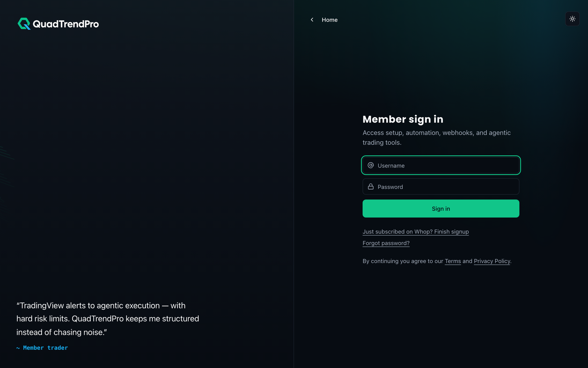Open the Forgot password? link
The width and height of the screenshot is (588, 368).
point(386,243)
